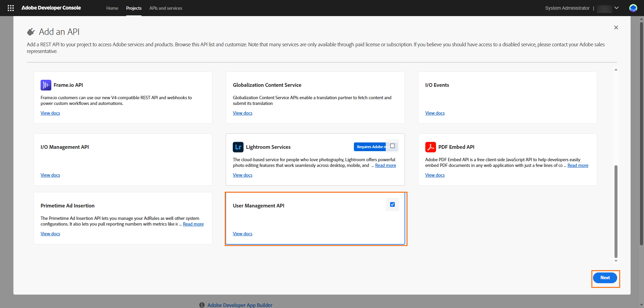The width and height of the screenshot is (644, 308).
Task: Click the plug icon beside Add an API
Action: point(31,32)
